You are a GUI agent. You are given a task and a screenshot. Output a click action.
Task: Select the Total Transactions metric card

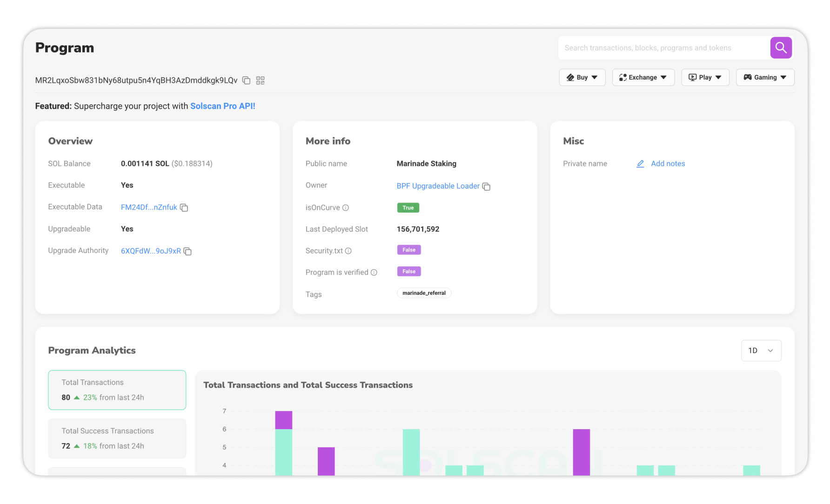tap(117, 390)
